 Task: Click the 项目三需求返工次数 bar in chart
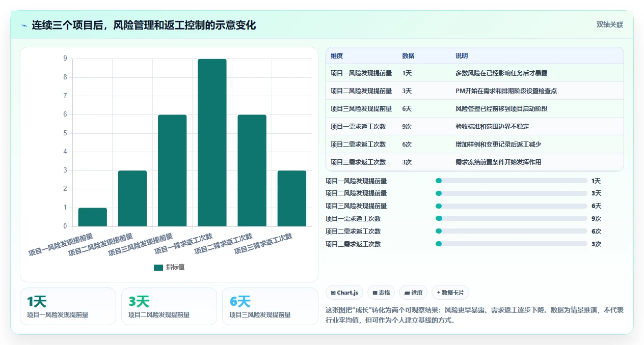[292, 198]
